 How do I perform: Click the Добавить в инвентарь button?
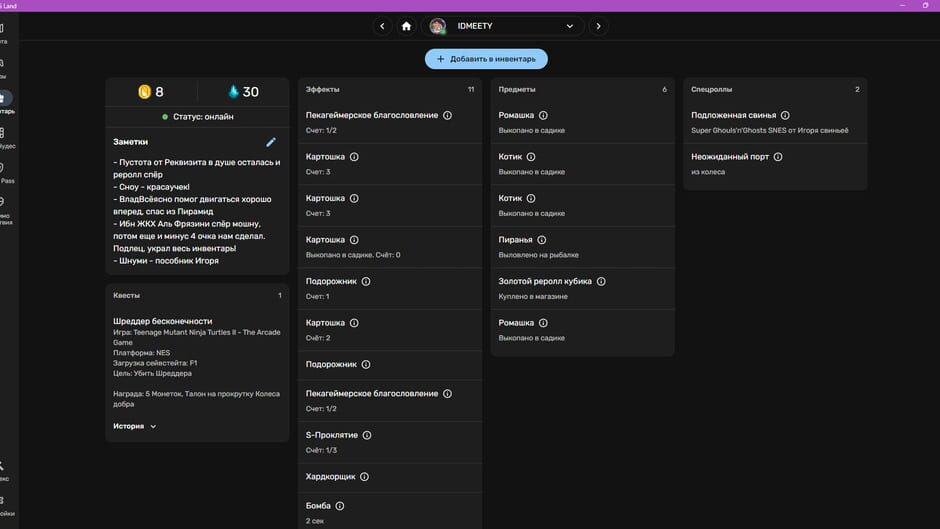coord(486,59)
